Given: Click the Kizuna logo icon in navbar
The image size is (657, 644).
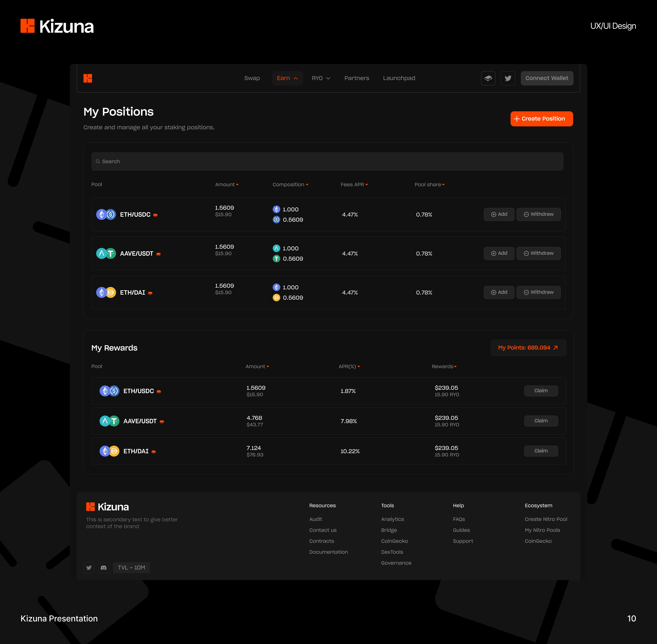Looking at the screenshot, I should [x=88, y=78].
